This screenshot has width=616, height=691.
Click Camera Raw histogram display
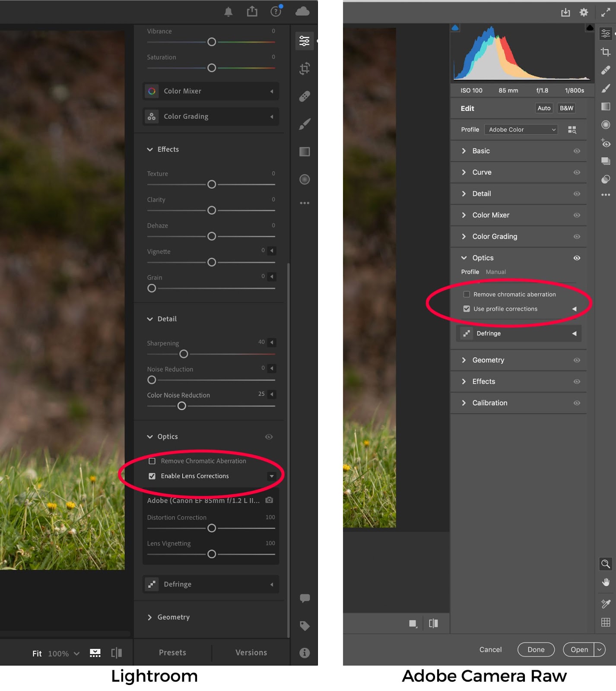tap(522, 53)
